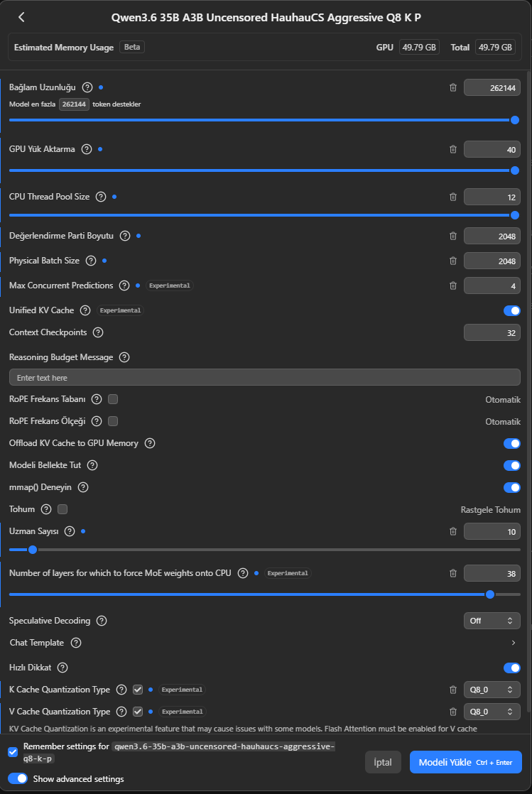Screen dimensions: 532x794
Task: Click Modeli Yükle button
Action: coord(466,762)
